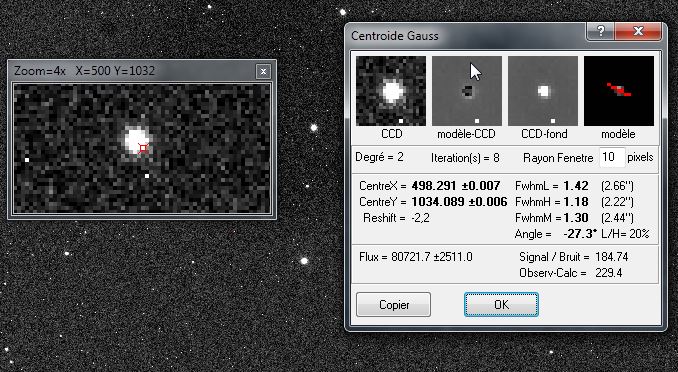Click the CCD-fond preview image
Viewport: 678px width, 372px height.
(543, 91)
